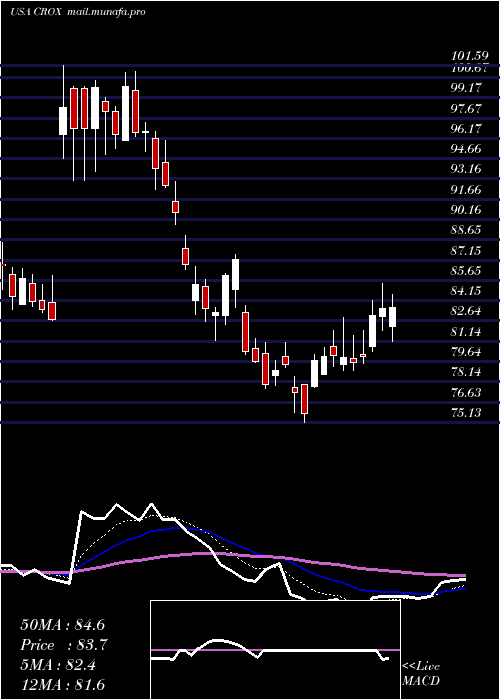The image size is (500, 700).
Task: Select the 96.17 price axis label
Action: coord(466,128)
